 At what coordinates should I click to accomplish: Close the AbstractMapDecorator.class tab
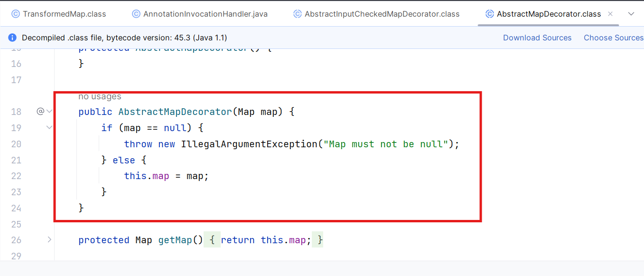click(610, 14)
